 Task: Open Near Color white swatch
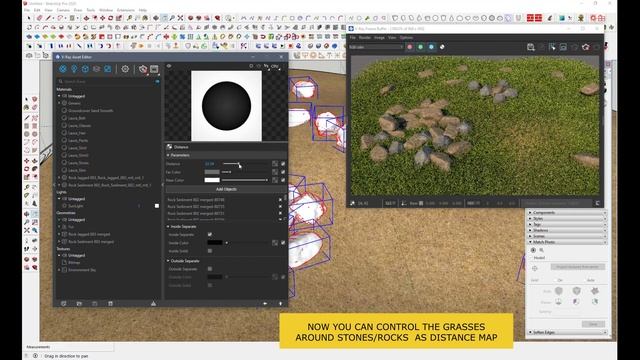pos(212,180)
